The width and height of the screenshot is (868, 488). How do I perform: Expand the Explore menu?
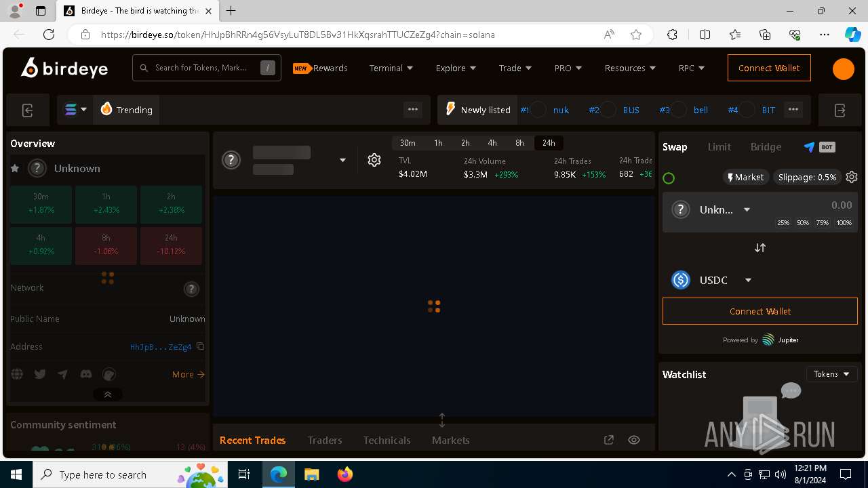(456, 68)
